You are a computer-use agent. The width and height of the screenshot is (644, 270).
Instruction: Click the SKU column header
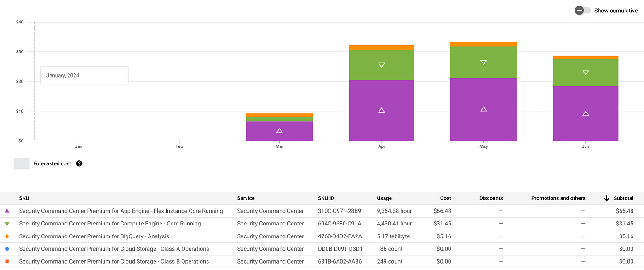pyautogui.click(x=24, y=198)
